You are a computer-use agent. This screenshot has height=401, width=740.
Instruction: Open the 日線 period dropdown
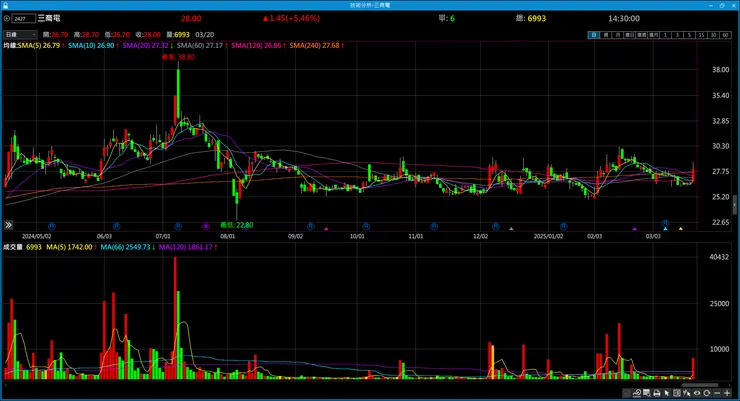click(20, 34)
